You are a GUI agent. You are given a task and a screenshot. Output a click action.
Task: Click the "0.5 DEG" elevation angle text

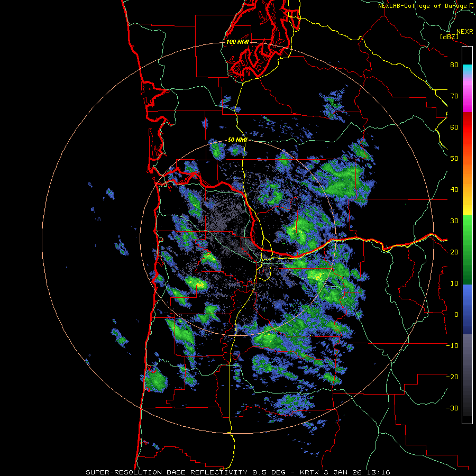[269, 472]
